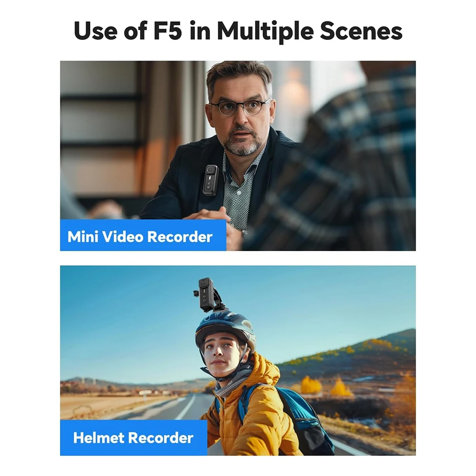Click the helmet mount bracket beside the camera

[221, 299]
